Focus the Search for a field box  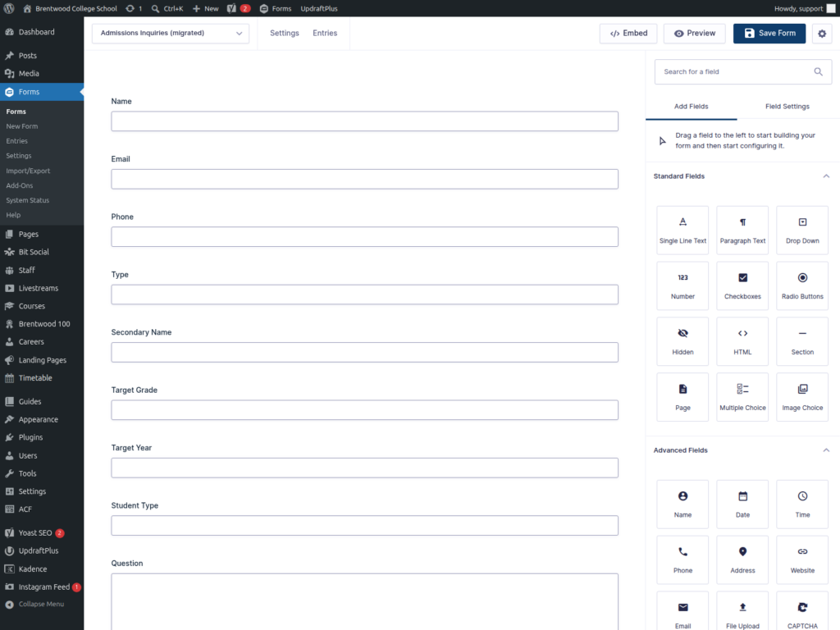tap(742, 72)
